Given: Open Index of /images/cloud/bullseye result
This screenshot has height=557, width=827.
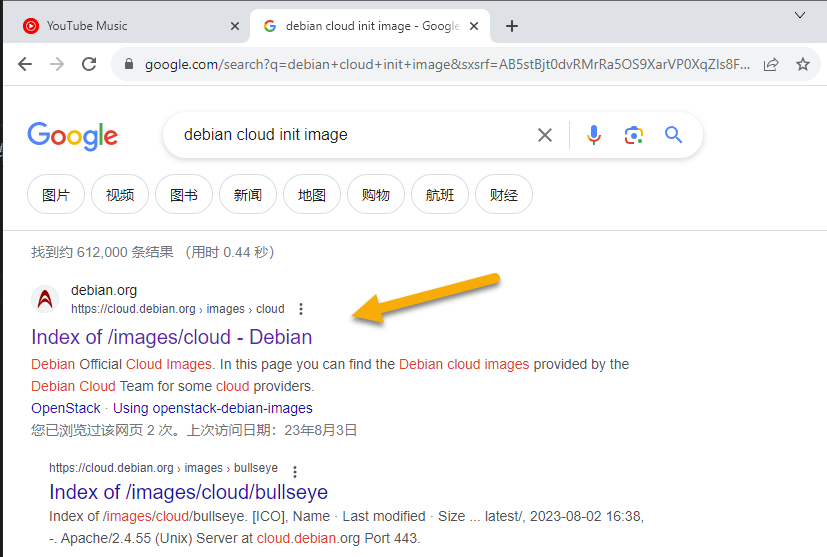Looking at the screenshot, I should 188,492.
